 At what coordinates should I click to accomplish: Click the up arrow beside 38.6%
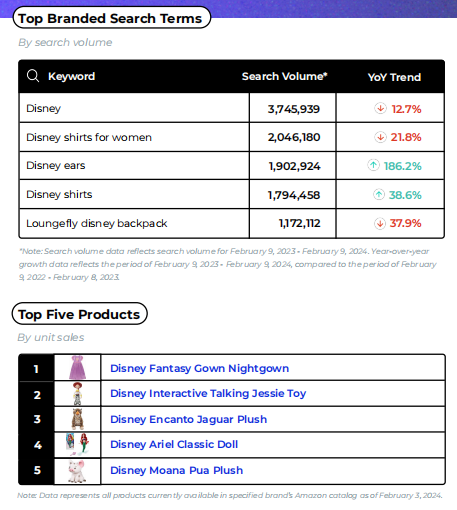[x=379, y=194]
